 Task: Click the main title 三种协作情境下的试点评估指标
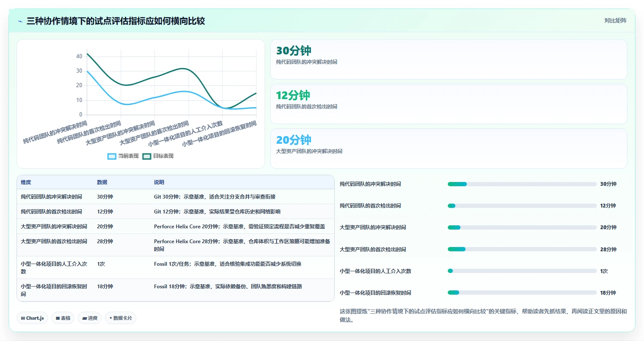(116, 21)
